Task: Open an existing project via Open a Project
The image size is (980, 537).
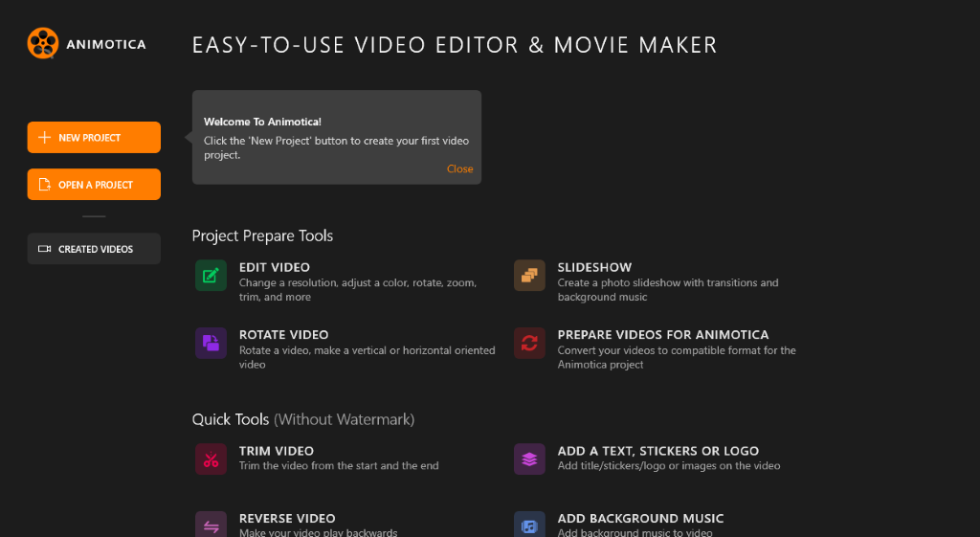Action: pyautogui.click(x=94, y=185)
